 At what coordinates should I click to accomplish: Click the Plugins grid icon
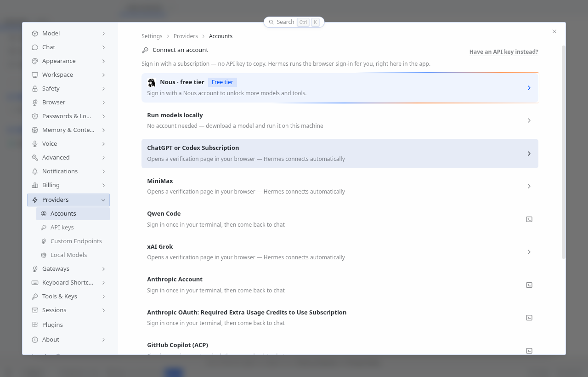click(35, 325)
